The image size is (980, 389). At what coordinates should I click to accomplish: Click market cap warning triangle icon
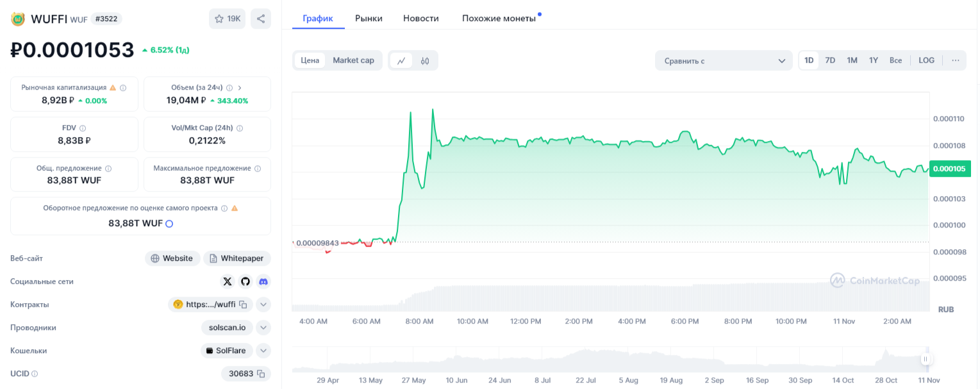coord(113,88)
